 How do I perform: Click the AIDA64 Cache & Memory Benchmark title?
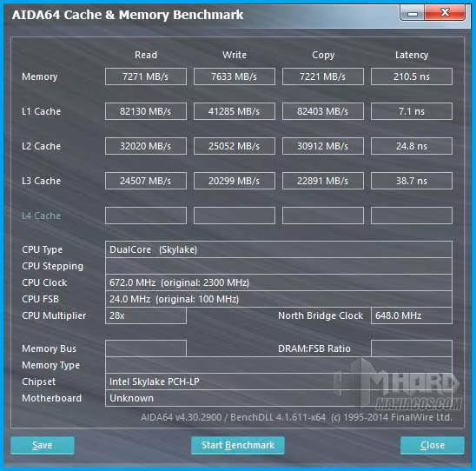click(x=128, y=15)
